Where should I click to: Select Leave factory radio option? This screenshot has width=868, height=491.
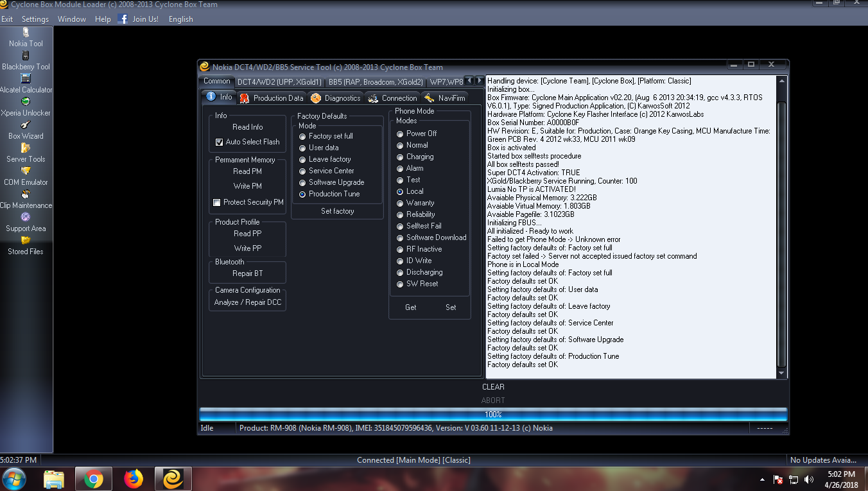point(302,159)
